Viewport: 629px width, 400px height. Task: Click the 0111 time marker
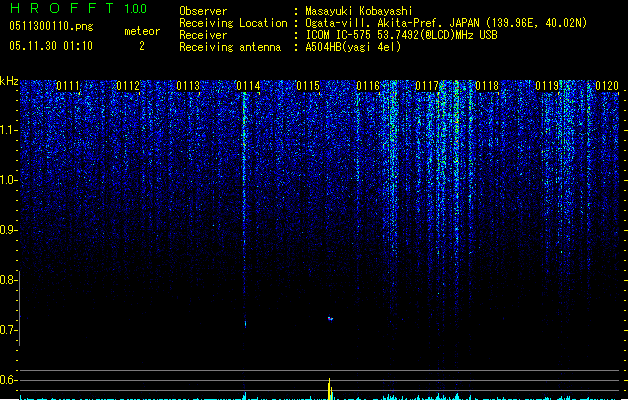click(68, 86)
